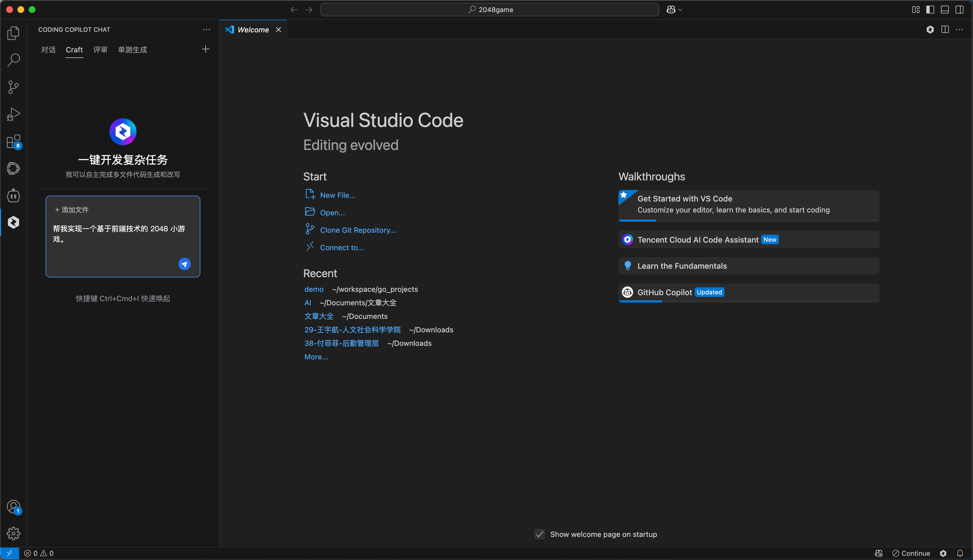Switch to the 单测生成 tab
This screenshot has width=973, height=560.
pos(133,50)
